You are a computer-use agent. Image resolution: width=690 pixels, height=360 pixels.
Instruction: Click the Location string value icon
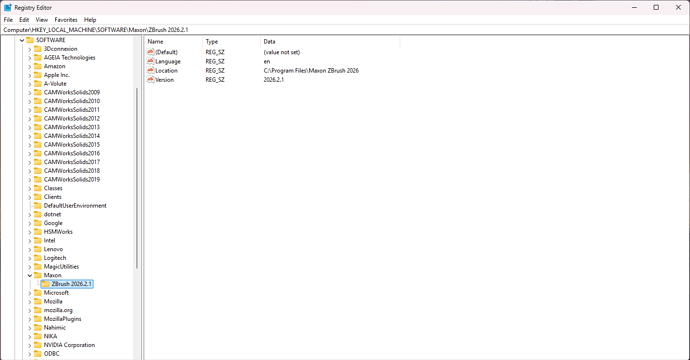[150, 70]
